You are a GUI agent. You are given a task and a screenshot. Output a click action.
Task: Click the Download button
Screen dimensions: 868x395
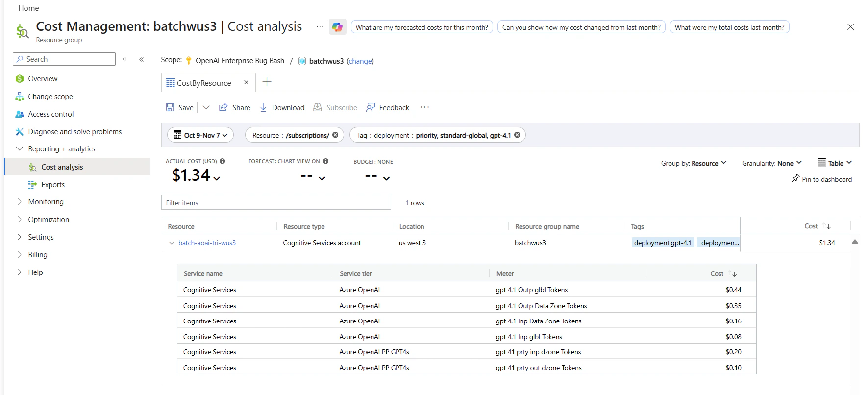282,108
